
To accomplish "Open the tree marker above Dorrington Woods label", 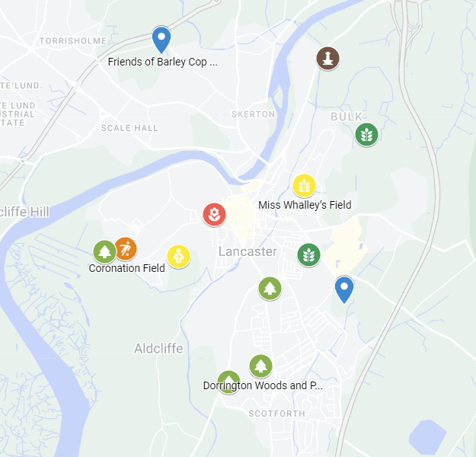I will pyautogui.click(x=260, y=366).
